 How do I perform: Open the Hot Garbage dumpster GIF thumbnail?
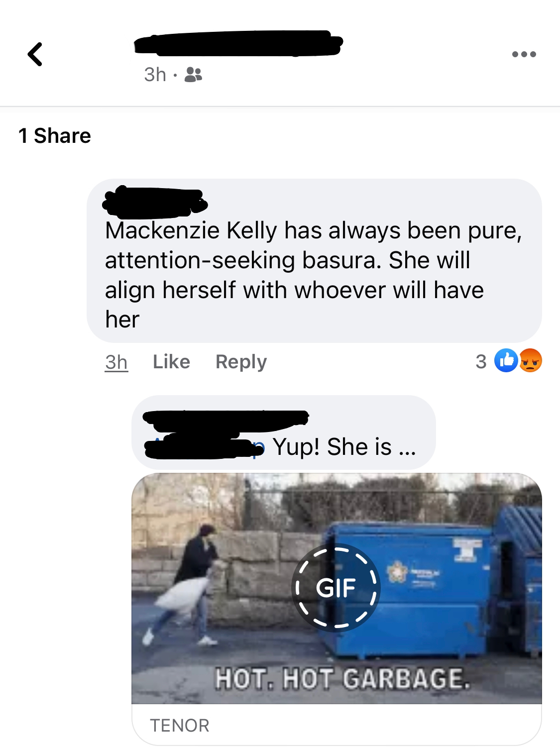[x=336, y=588]
